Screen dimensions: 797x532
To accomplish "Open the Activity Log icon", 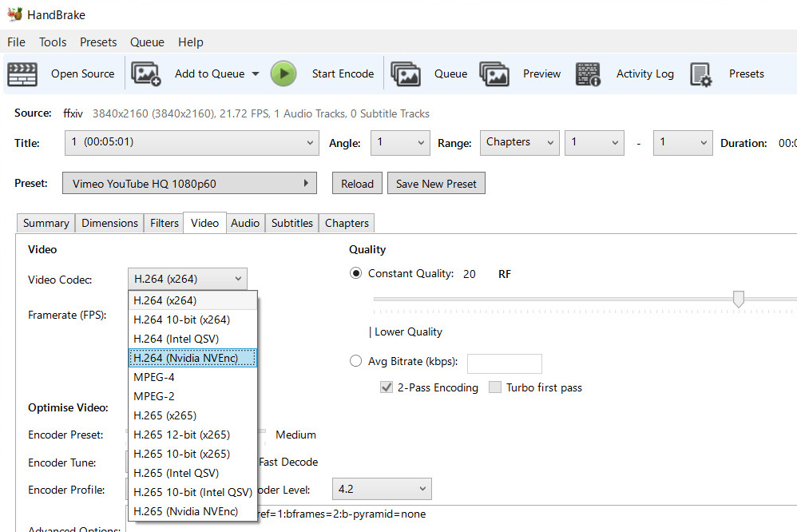I will coord(588,74).
